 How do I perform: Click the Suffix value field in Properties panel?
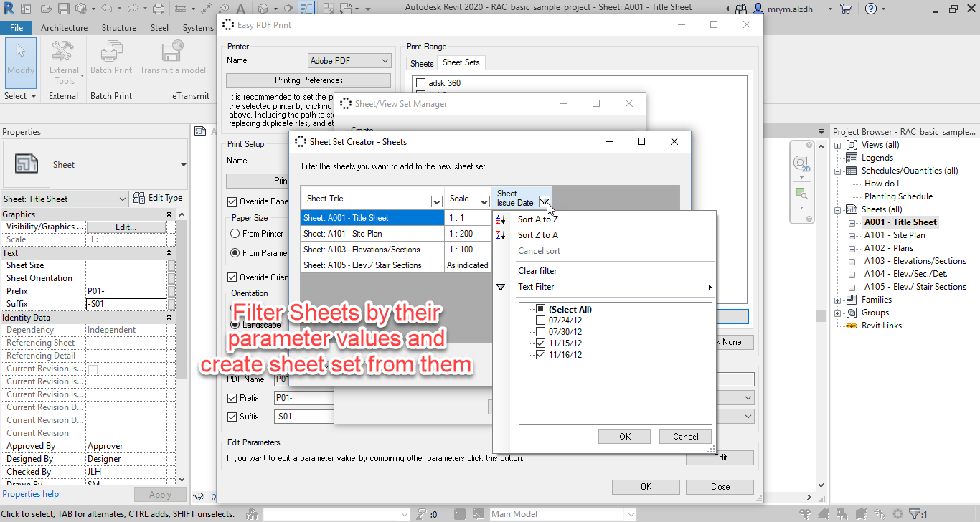[x=126, y=304]
